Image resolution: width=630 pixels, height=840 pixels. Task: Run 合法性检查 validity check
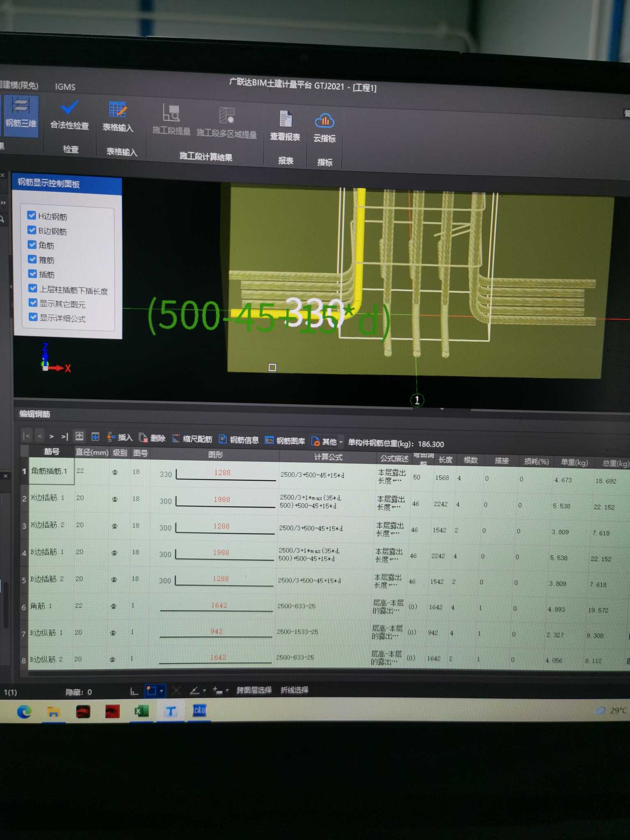click(69, 115)
